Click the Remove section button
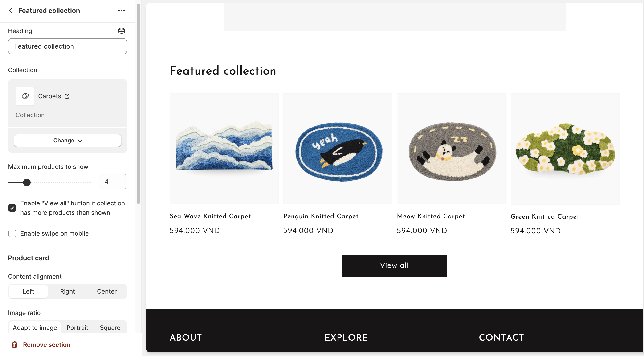 pos(46,344)
